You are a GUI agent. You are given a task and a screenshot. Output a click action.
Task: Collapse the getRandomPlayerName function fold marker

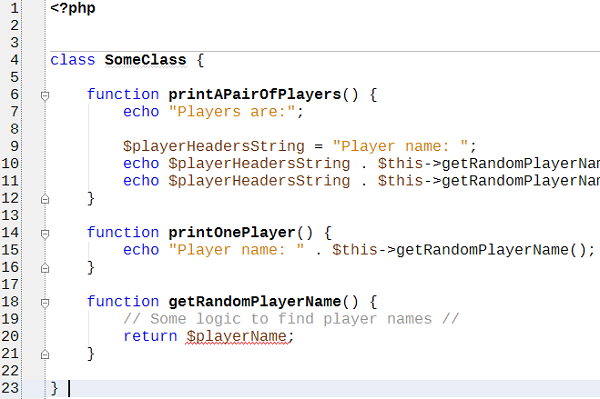pyautogui.click(x=45, y=303)
